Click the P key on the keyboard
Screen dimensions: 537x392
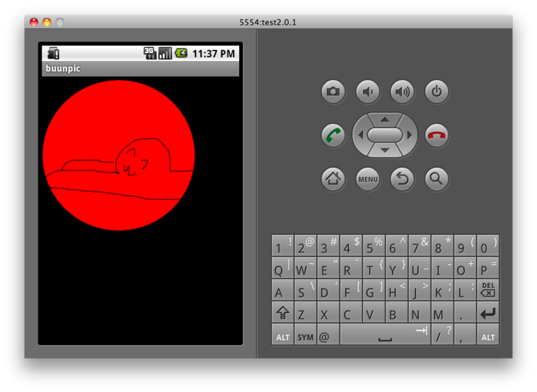coord(488,268)
